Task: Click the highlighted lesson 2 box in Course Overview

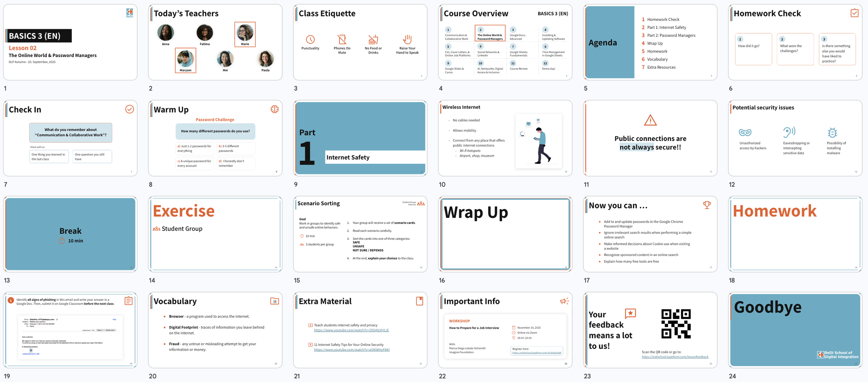Action: (x=490, y=33)
